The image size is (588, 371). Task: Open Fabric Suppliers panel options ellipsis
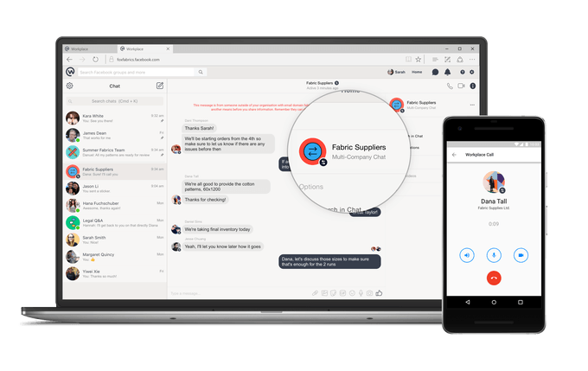[472, 105]
